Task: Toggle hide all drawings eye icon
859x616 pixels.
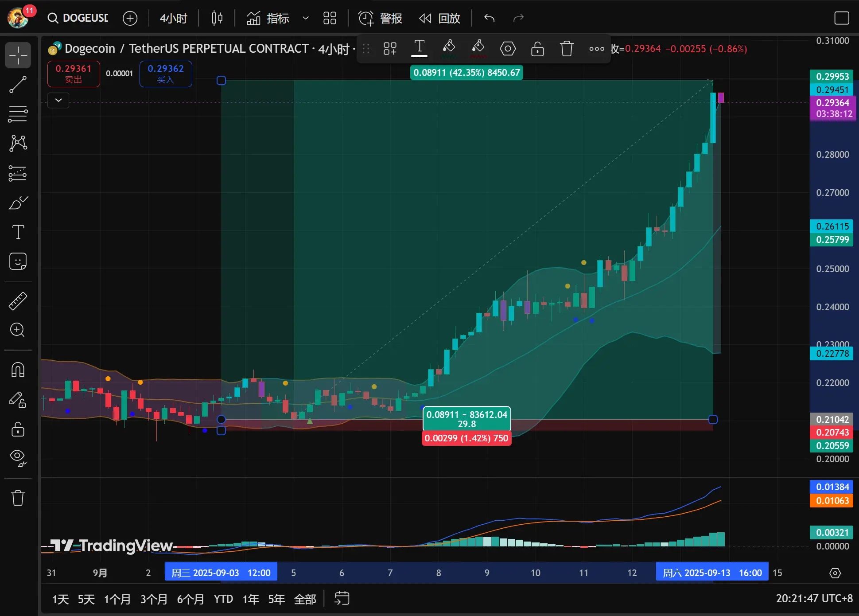Action: [18, 458]
